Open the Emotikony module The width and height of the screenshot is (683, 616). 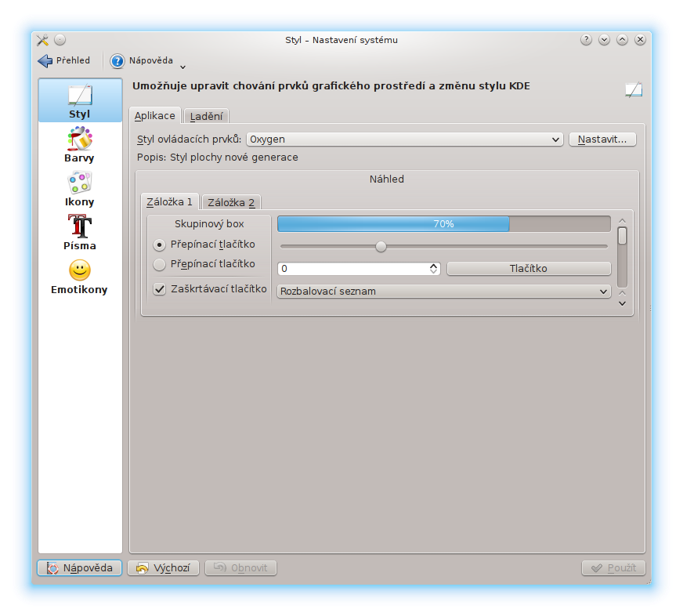(x=79, y=277)
